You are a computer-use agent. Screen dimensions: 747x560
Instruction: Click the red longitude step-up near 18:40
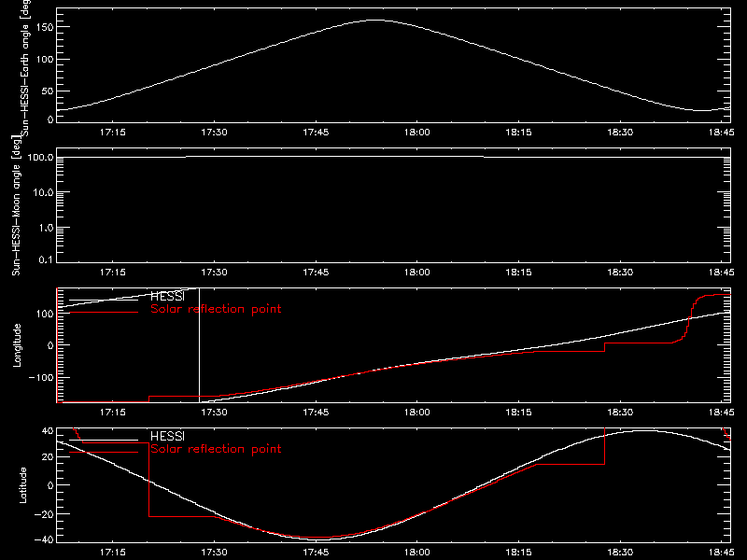(x=689, y=318)
